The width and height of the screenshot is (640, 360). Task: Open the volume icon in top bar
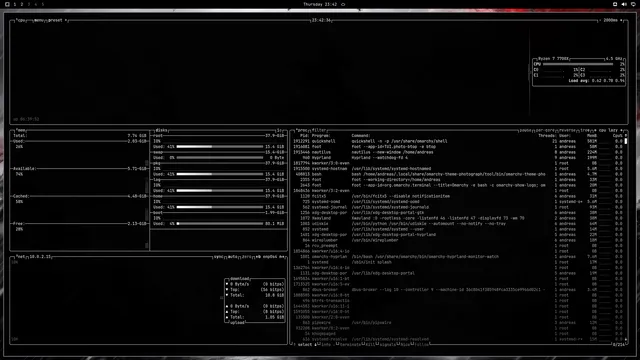[x=624, y=4]
